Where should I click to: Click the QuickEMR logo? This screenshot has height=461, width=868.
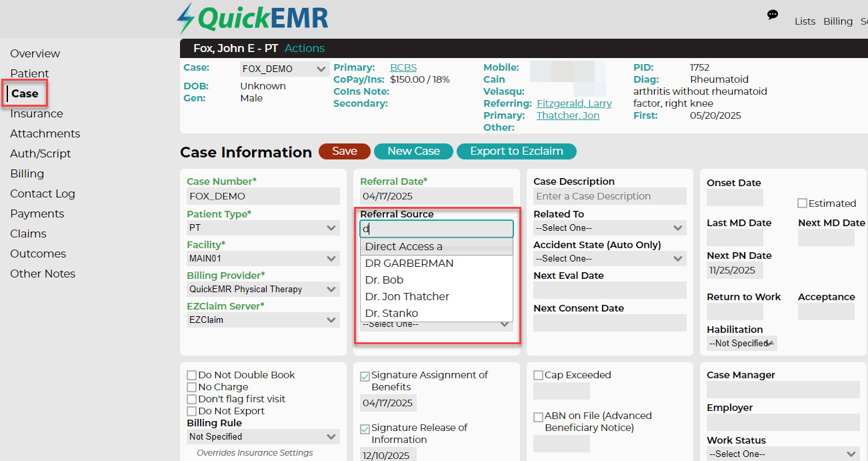point(252,19)
